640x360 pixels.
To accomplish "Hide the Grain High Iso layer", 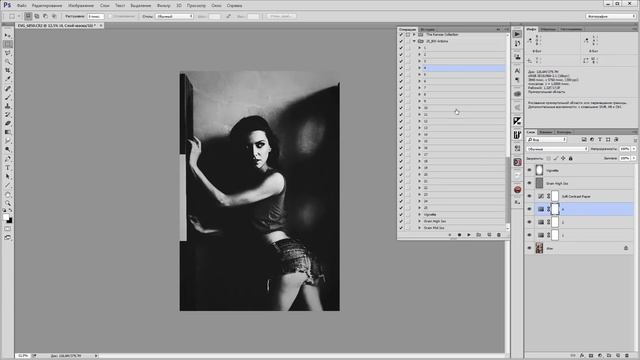I will (x=529, y=183).
